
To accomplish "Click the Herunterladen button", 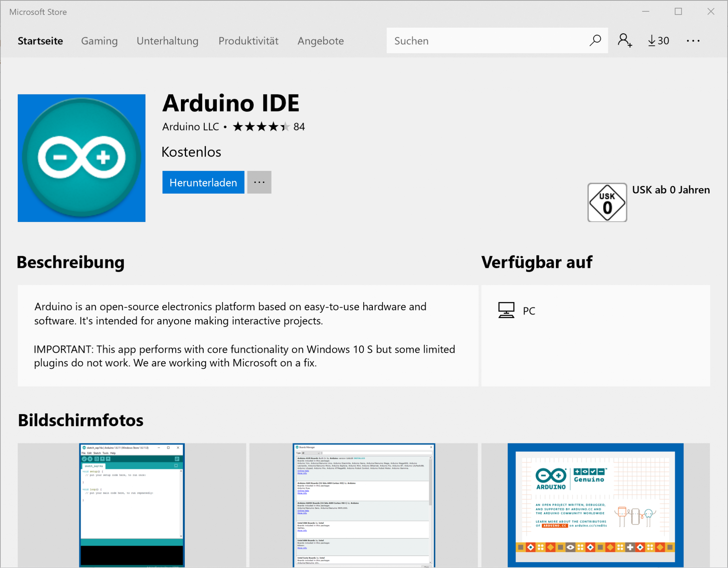I will 203,182.
